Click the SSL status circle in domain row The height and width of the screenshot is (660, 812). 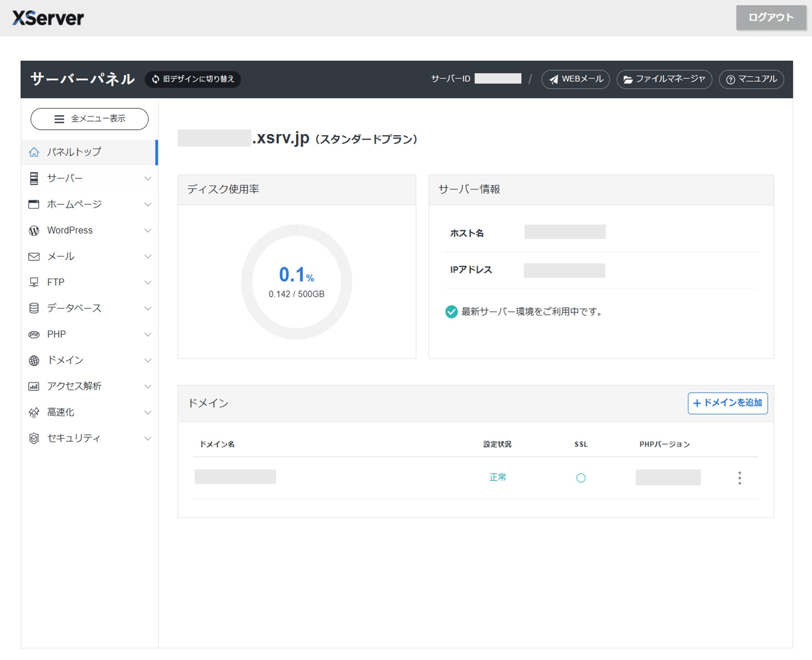click(x=580, y=478)
